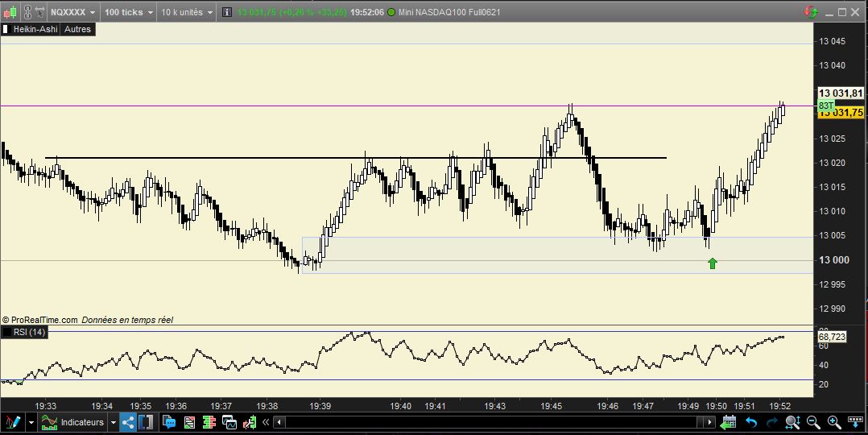The image size is (868, 435).
Task: Click the go-to-date calendar icon
Action: coord(728,422)
